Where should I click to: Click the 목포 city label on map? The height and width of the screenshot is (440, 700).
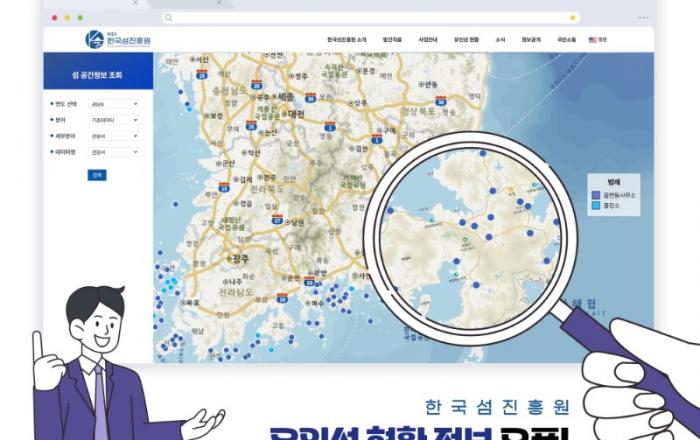(192, 303)
